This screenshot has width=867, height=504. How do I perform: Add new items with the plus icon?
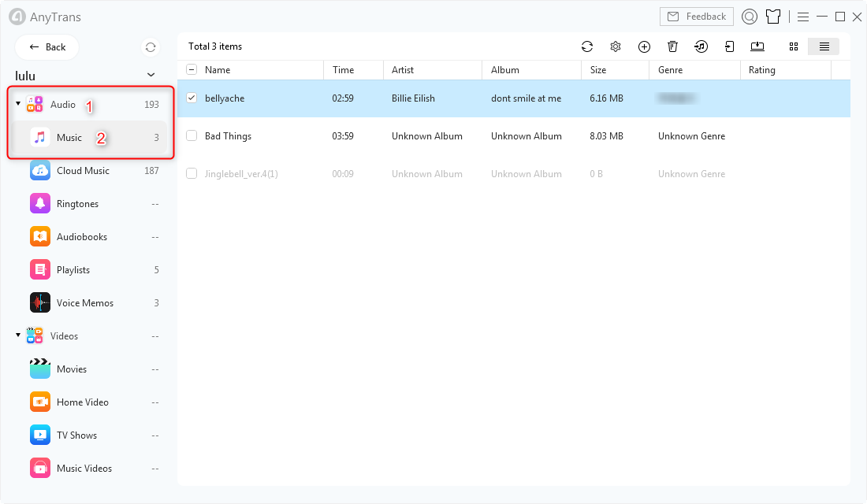tap(644, 46)
